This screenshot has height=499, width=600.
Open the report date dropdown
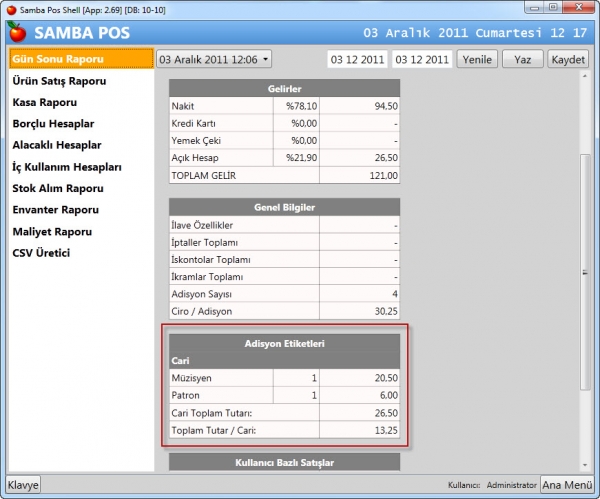(x=214, y=59)
